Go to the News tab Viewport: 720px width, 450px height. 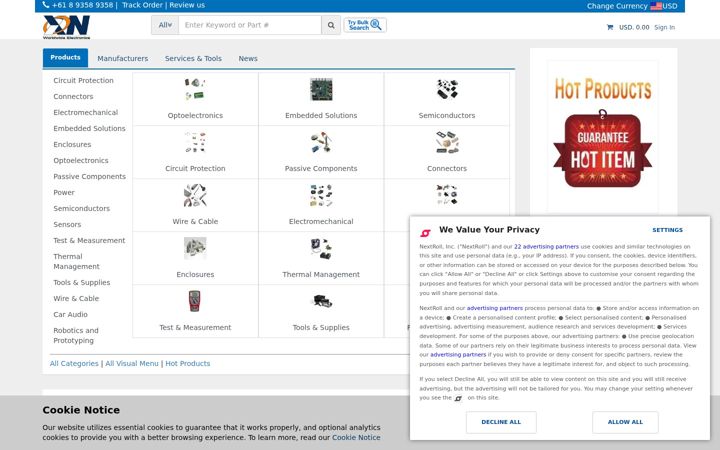click(248, 58)
